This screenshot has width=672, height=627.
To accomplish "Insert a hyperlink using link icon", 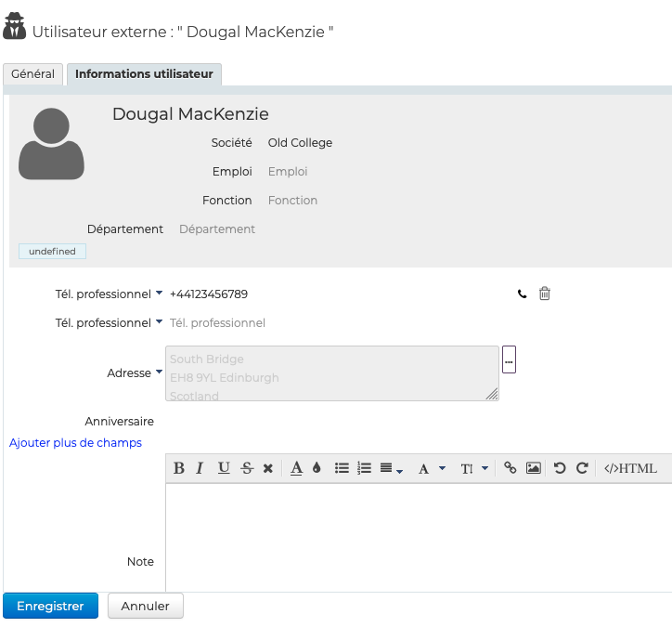I will pyautogui.click(x=510, y=468).
